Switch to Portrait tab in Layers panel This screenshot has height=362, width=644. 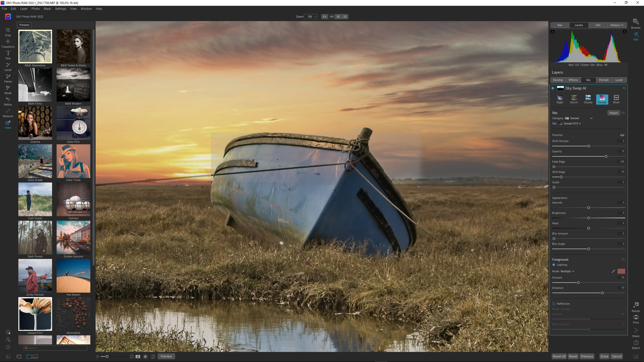[603, 80]
